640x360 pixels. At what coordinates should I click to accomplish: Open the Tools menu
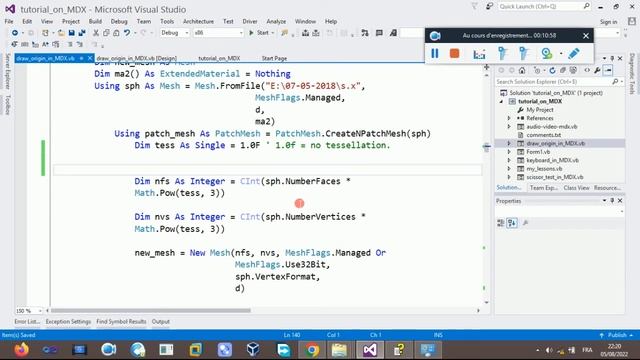[x=167, y=21]
